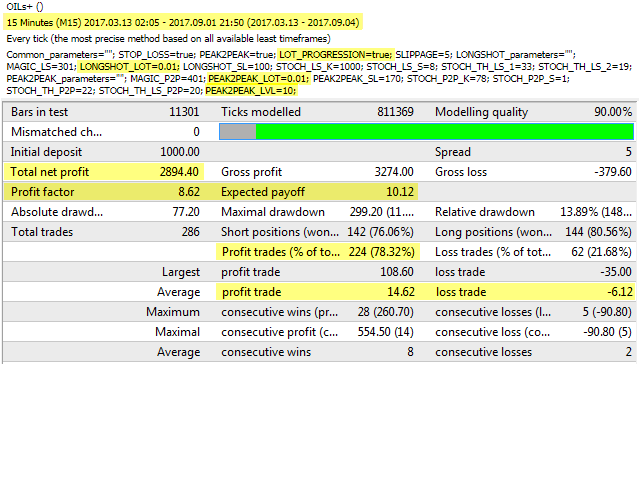Image resolution: width=640 pixels, height=480 pixels.
Task: Click the Gross profit value 3274.00
Action: (394, 172)
